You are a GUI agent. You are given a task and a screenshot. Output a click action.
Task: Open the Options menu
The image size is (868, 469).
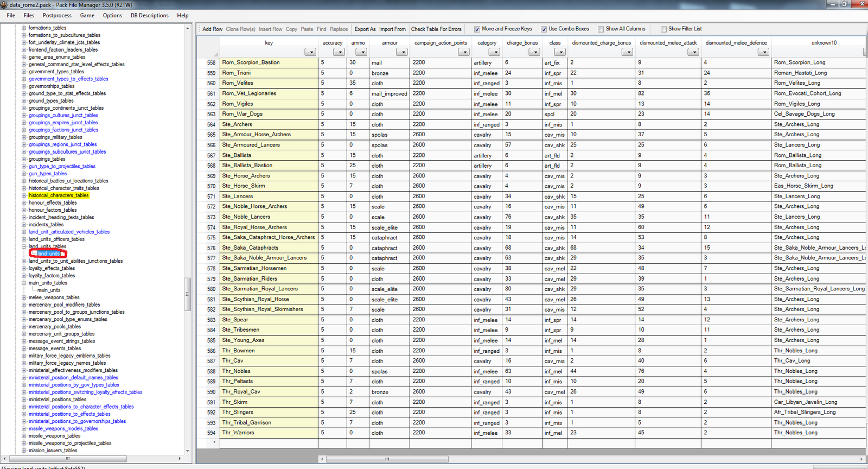point(112,16)
